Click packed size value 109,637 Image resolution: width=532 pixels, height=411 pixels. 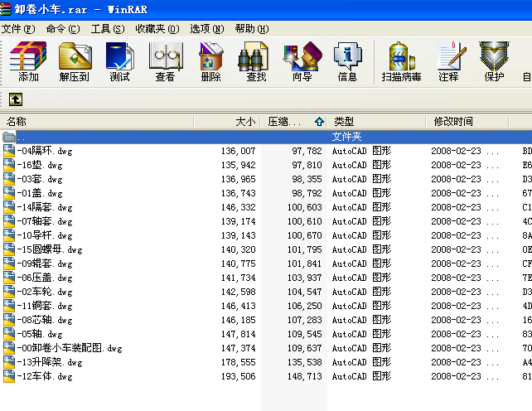(305, 348)
